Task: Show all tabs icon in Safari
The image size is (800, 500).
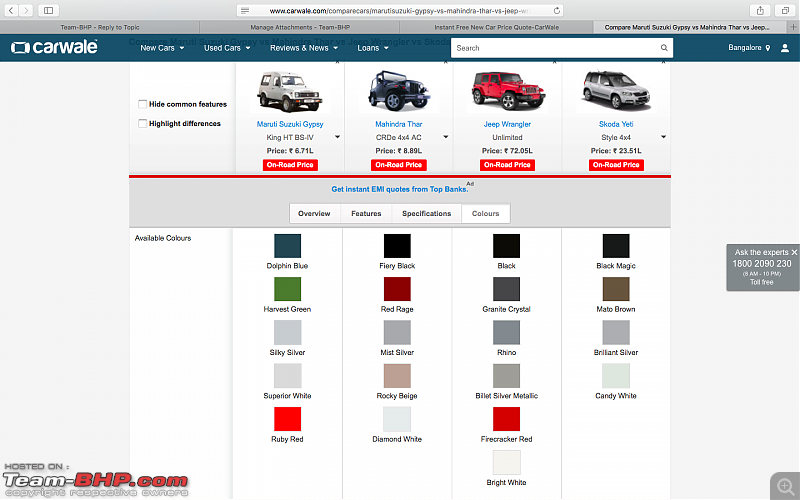Action: pyautogui.click(x=785, y=10)
